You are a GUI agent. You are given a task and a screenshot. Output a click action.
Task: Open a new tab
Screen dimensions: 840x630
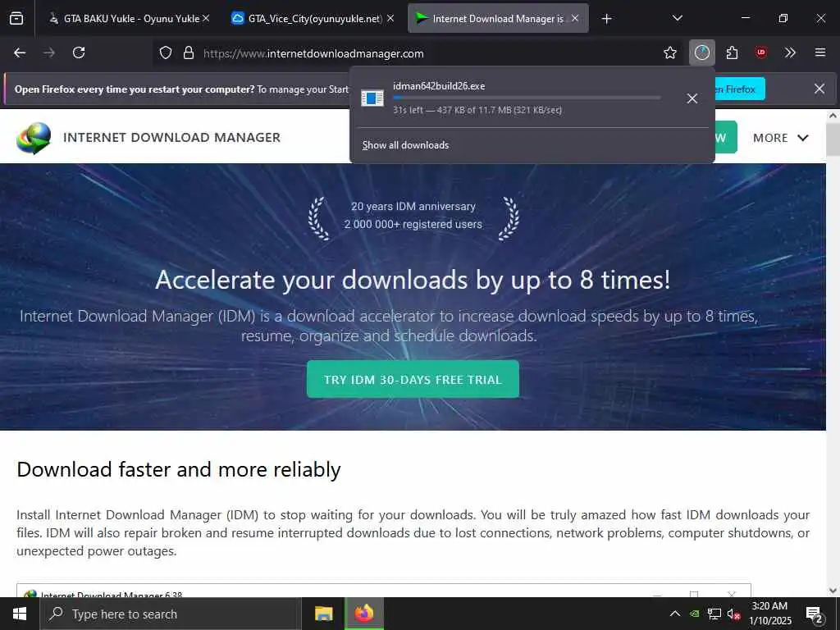pos(606,19)
